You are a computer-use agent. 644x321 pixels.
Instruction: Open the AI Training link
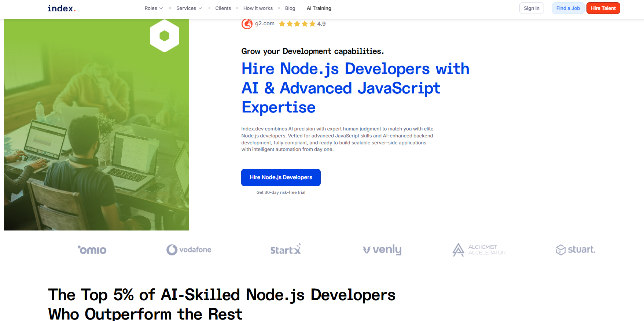point(319,8)
